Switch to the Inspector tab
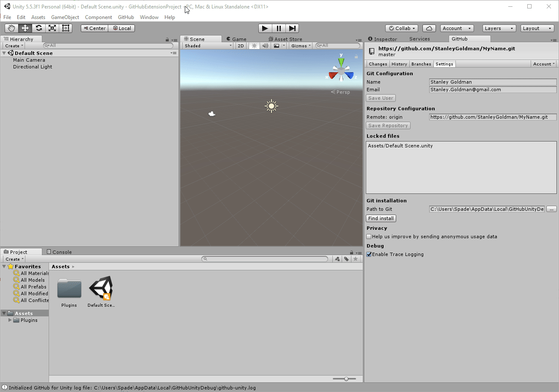 pos(383,39)
